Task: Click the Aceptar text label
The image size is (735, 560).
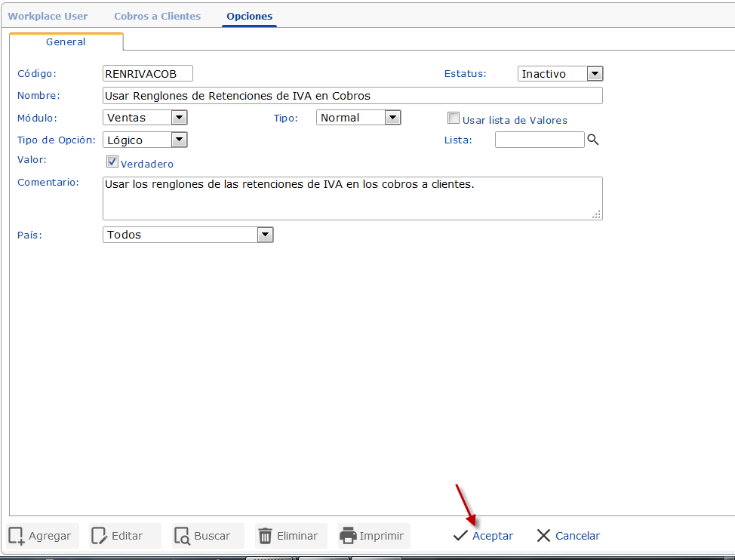Action: pyautogui.click(x=493, y=536)
